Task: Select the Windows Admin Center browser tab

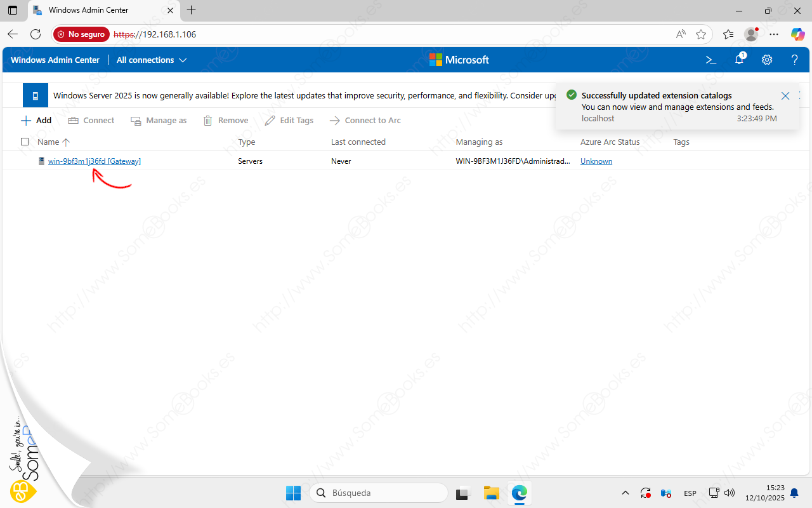Action: coord(101,10)
